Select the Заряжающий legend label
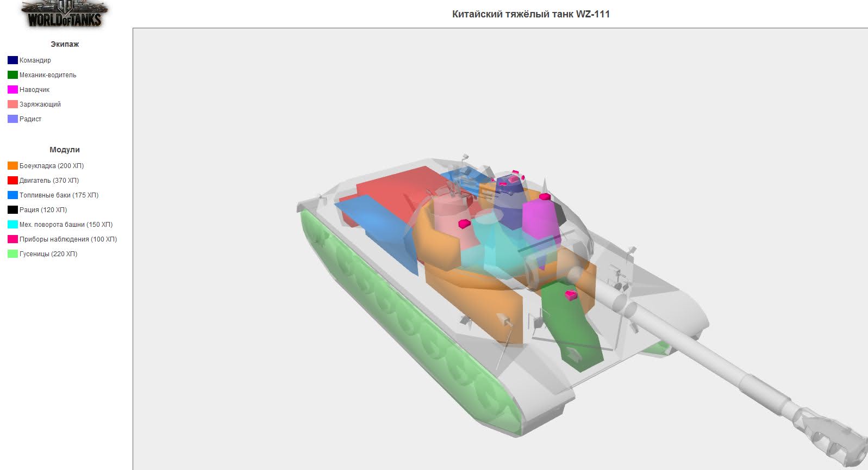This screenshot has height=470, width=868. click(40, 104)
